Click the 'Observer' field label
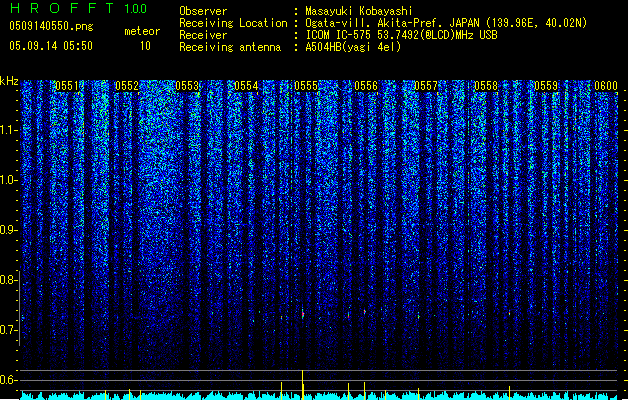This screenshot has height=400, width=629. [x=203, y=11]
